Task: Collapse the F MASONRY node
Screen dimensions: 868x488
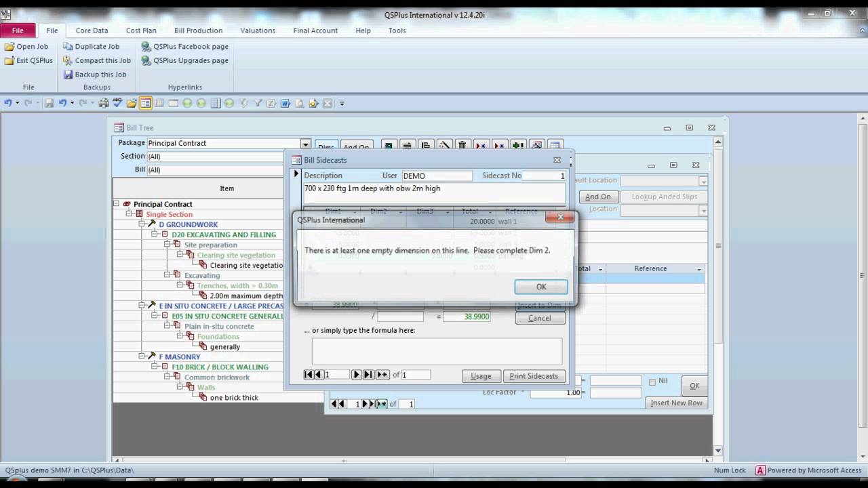Action: (x=142, y=356)
